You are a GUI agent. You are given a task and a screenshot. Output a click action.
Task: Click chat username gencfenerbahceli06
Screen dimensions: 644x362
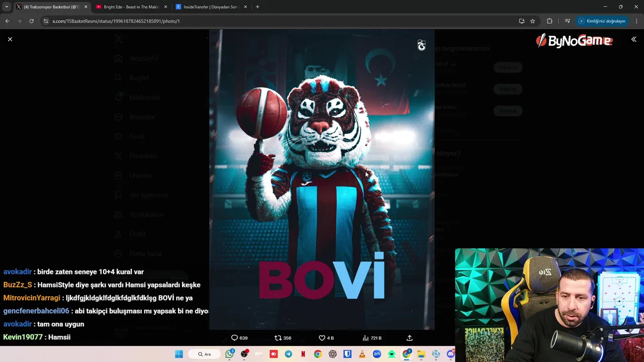click(36, 311)
